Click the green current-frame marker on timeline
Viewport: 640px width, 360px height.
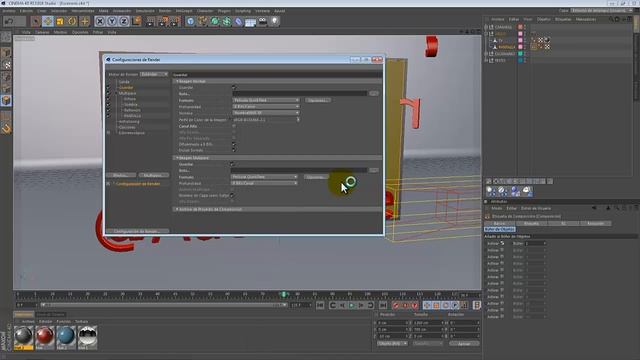[x=283, y=294]
